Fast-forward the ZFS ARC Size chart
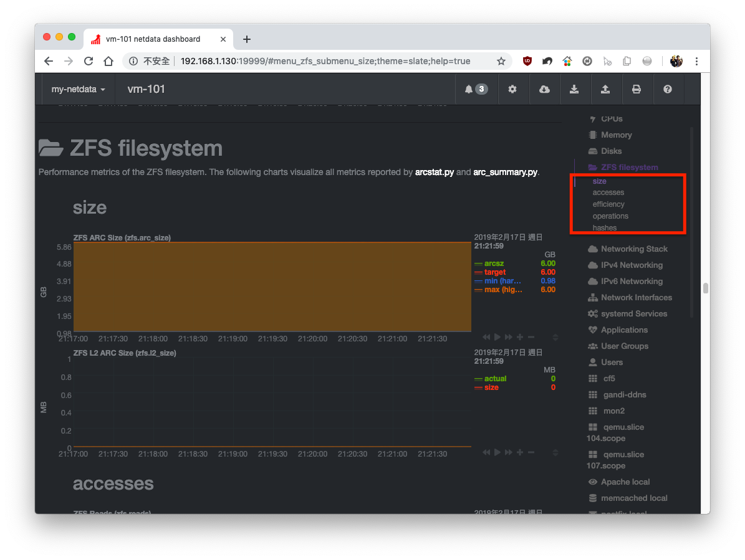Viewport: 745px width, 560px height. point(509,337)
